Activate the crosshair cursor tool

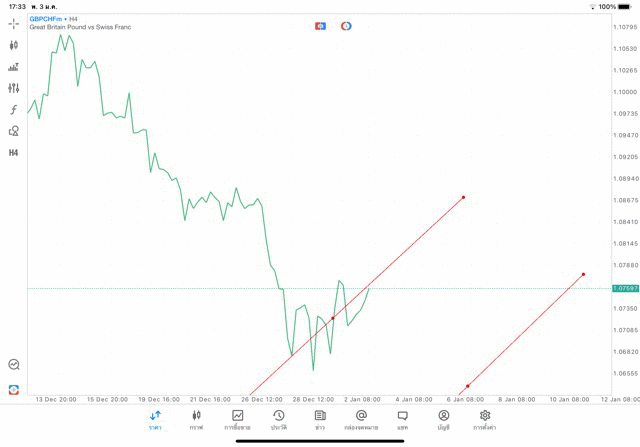click(x=14, y=23)
